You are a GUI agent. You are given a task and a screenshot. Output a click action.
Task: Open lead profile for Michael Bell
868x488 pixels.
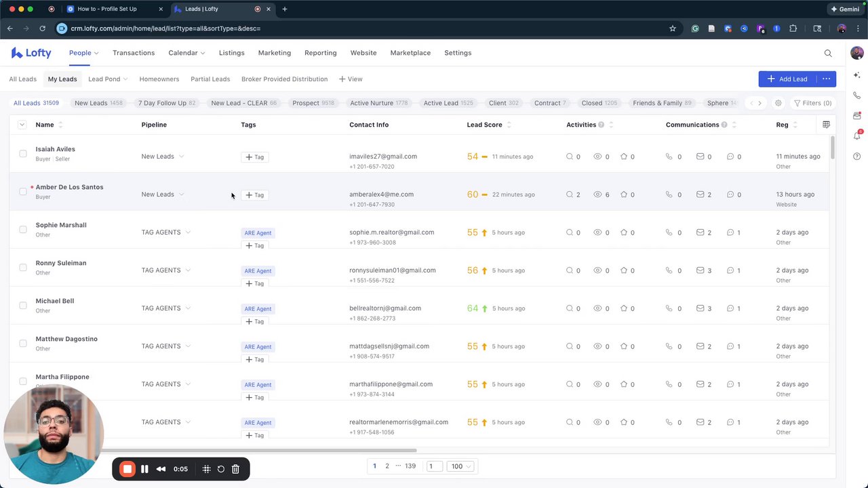[x=55, y=301]
